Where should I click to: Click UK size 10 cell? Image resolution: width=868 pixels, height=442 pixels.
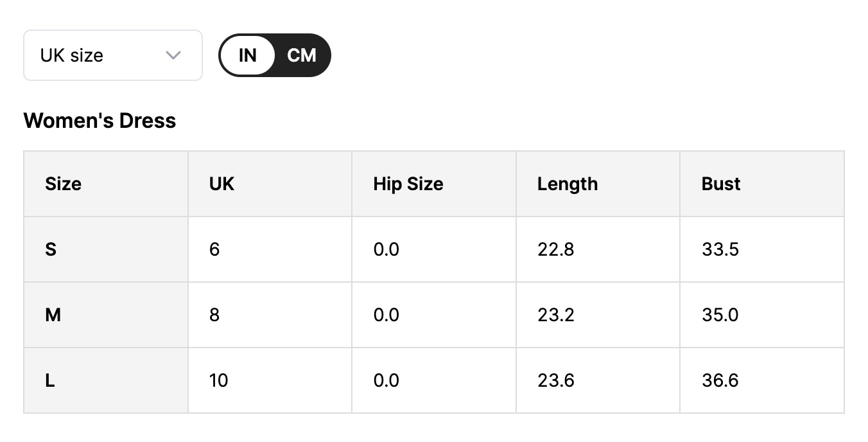pos(218,380)
